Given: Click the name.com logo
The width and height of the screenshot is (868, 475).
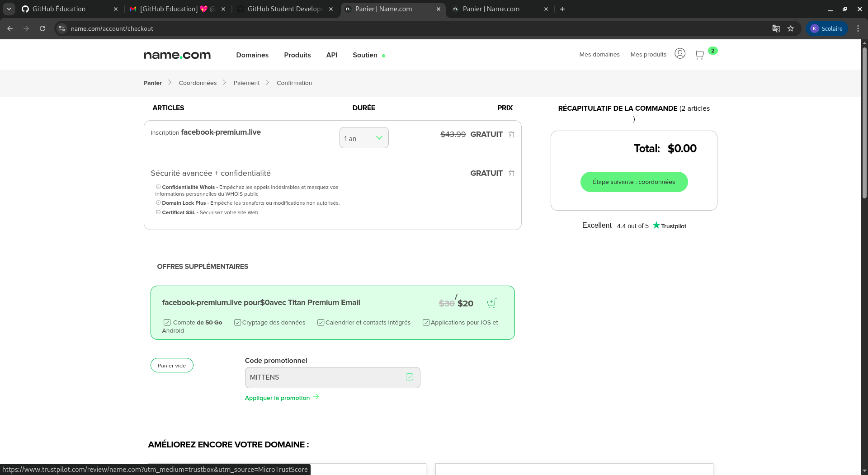Looking at the screenshot, I should (177, 55).
